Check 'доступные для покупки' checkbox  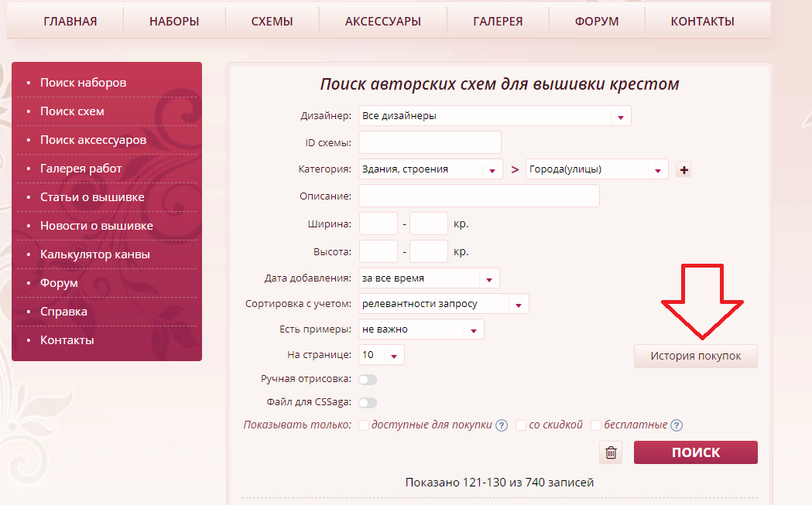(364, 425)
